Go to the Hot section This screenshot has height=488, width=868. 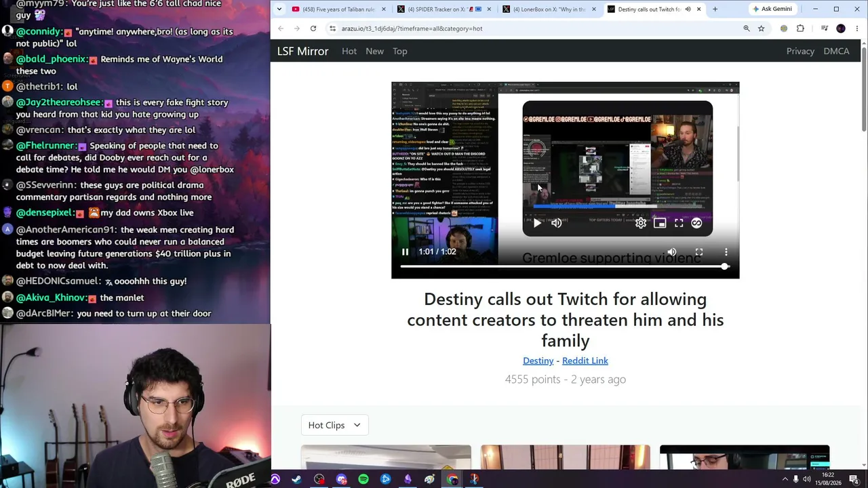coord(349,52)
